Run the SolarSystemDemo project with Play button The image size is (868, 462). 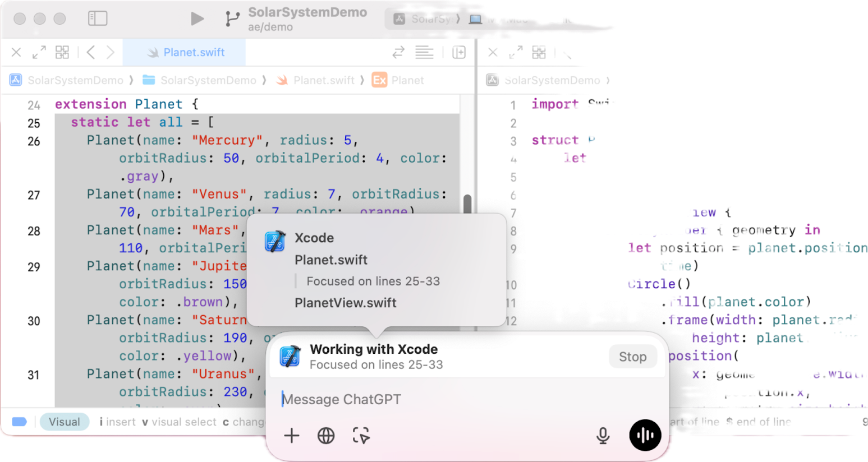point(197,19)
